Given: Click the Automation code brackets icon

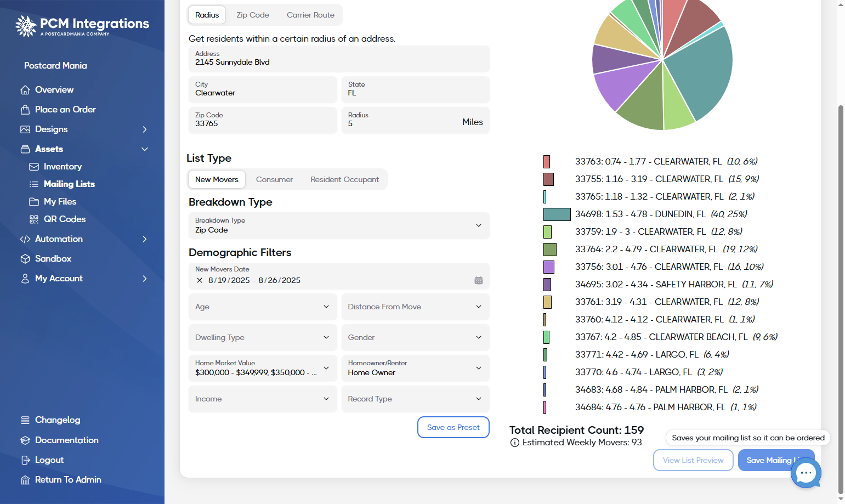Looking at the screenshot, I should click(x=25, y=239).
